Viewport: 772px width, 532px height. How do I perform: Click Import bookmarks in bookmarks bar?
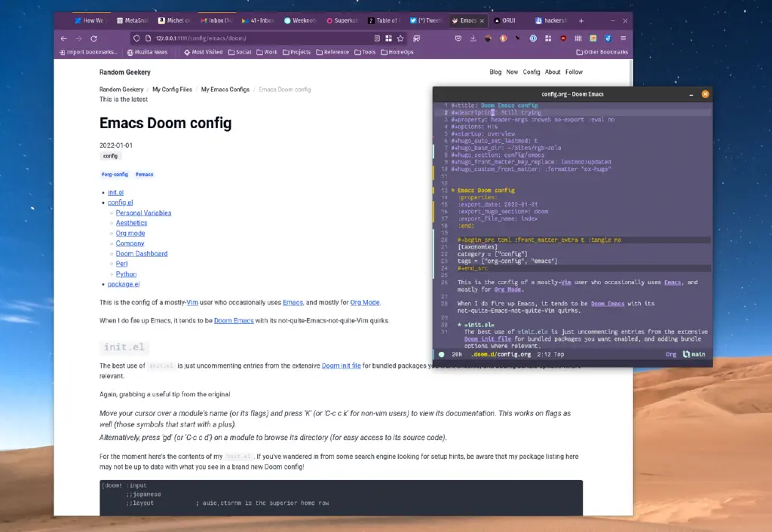[x=88, y=52]
